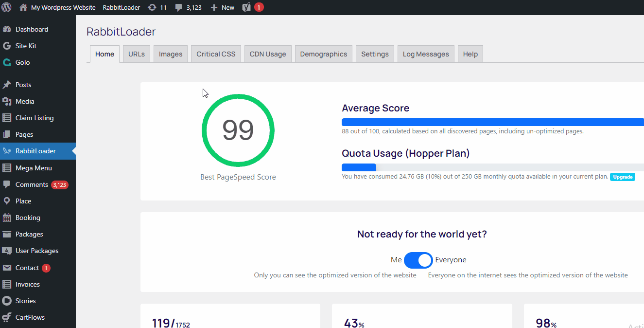
Task: Click the Comments speech bubble sidebar icon
Action: click(x=7, y=184)
